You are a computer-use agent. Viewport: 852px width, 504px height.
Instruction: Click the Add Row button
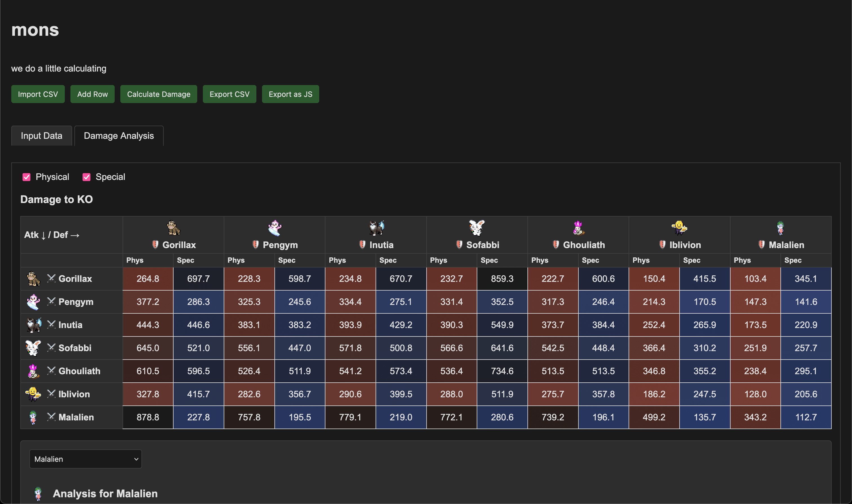point(92,94)
